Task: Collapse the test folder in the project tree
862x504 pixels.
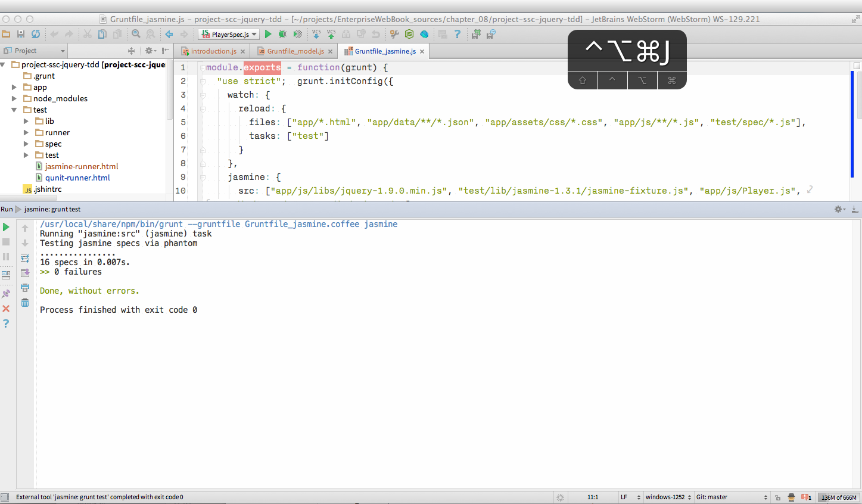Action: [x=14, y=110]
